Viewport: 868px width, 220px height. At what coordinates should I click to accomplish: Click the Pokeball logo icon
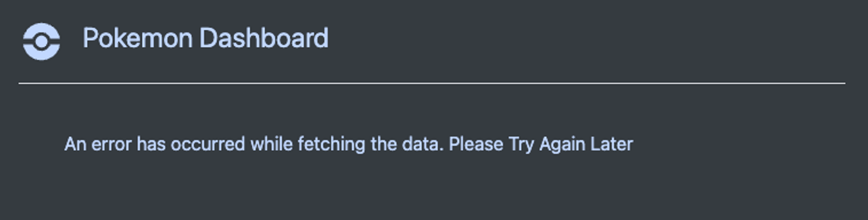pyautogui.click(x=41, y=41)
